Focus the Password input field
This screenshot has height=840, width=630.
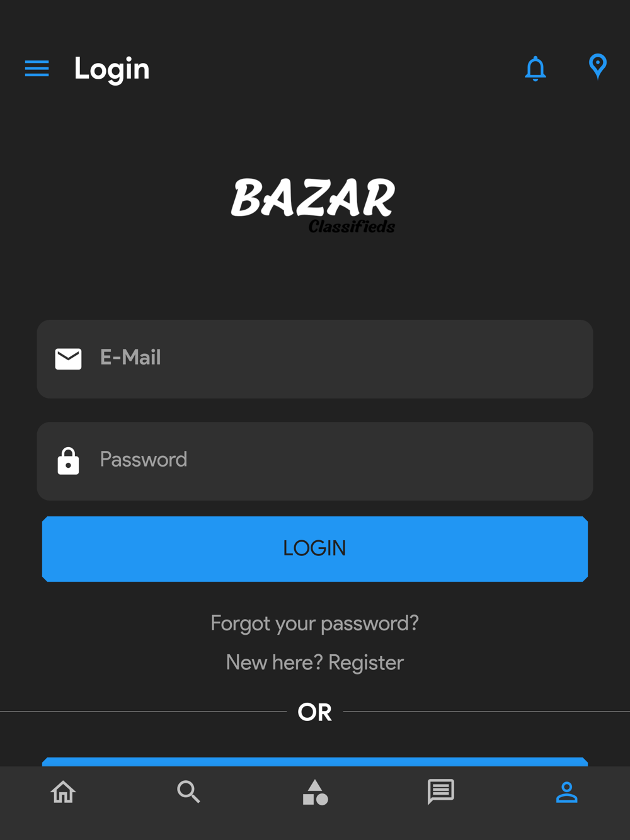click(315, 461)
